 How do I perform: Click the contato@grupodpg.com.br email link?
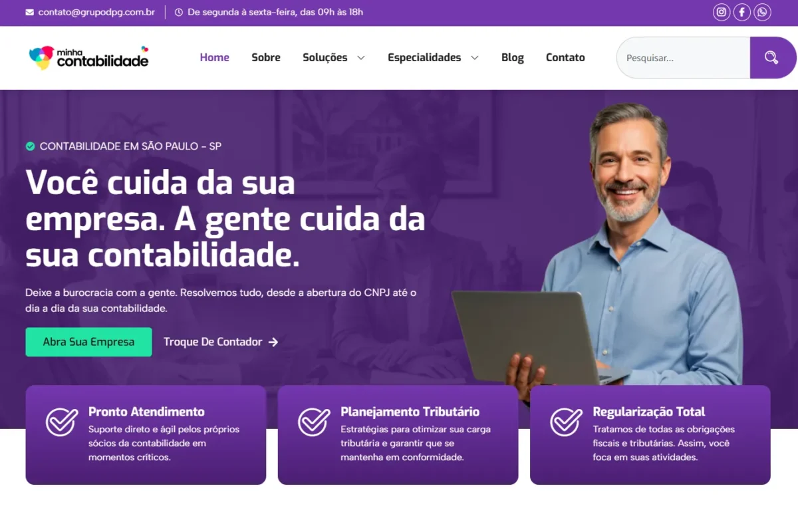(96, 13)
